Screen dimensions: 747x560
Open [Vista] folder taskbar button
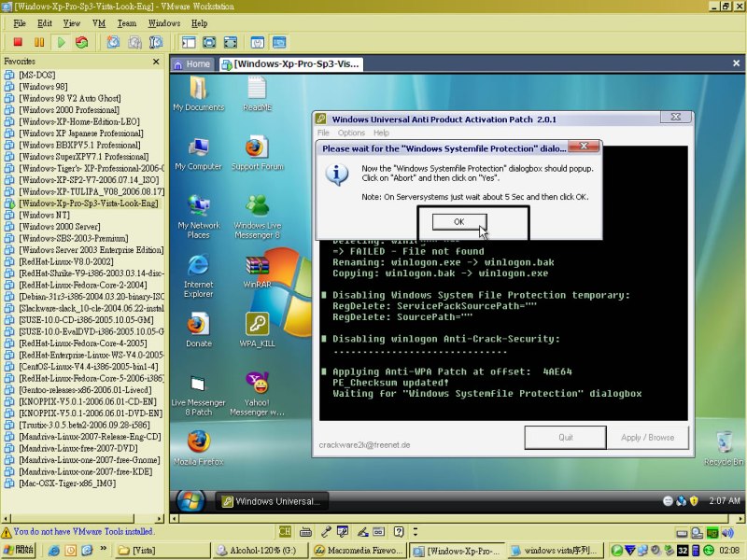coord(162,550)
